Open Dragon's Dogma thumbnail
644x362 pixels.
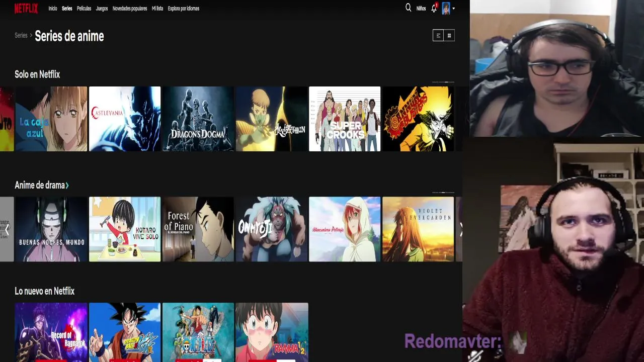click(198, 119)
